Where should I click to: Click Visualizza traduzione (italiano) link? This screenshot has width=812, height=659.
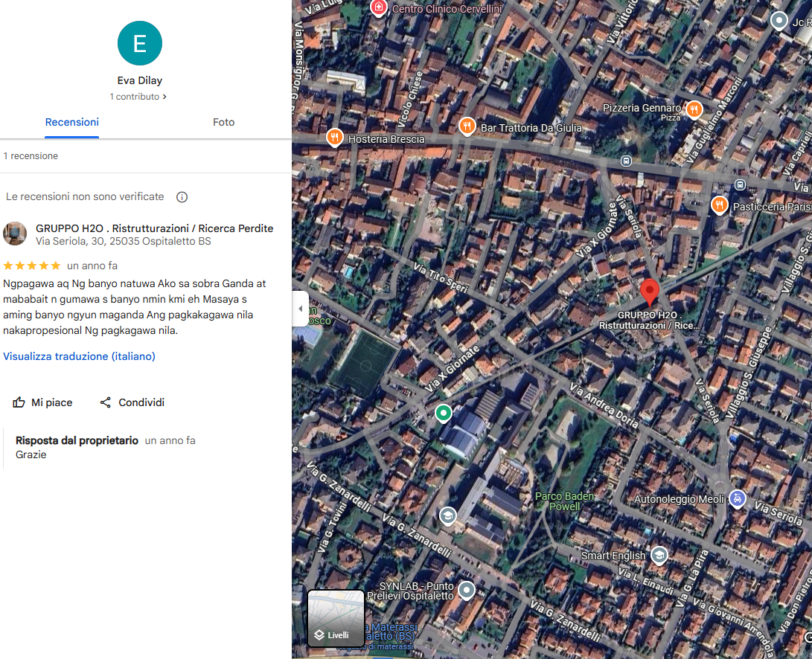[79, 357]
